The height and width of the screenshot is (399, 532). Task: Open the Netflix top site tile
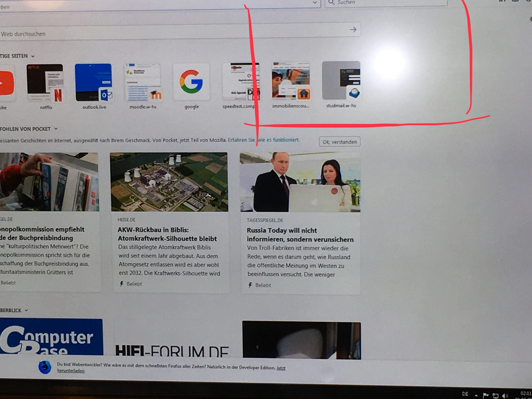(x=45, y=83)
